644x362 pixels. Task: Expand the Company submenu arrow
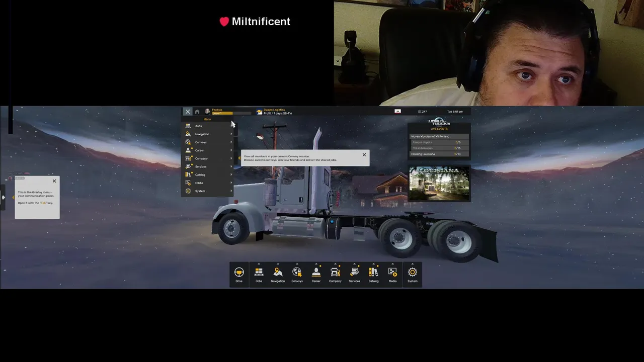click(x=231, y=158)
